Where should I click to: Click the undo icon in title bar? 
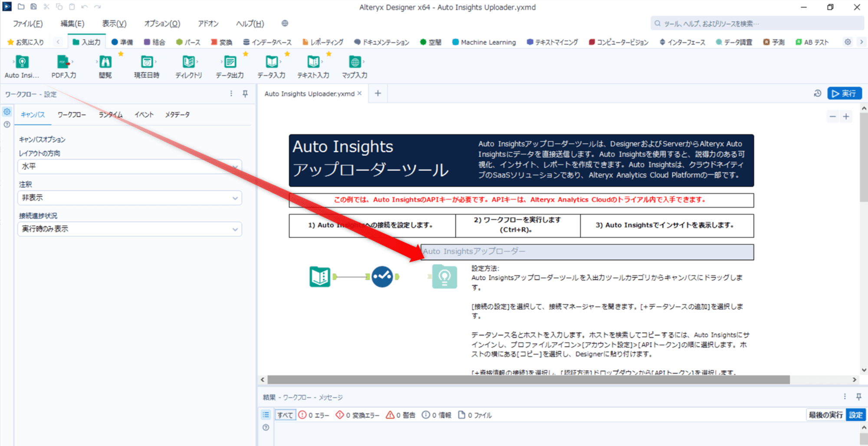pos(85,7)
